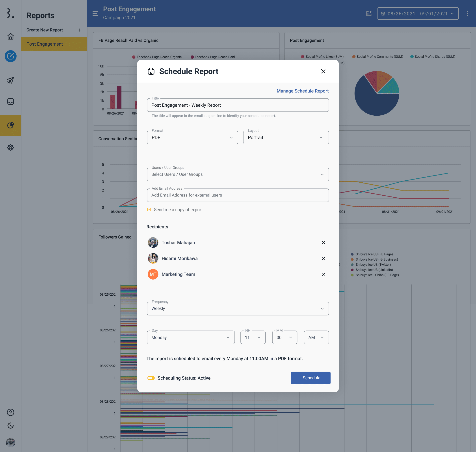Expand the Frequency Weekly dropdown

pyautogui.click(x=238, y=309)
